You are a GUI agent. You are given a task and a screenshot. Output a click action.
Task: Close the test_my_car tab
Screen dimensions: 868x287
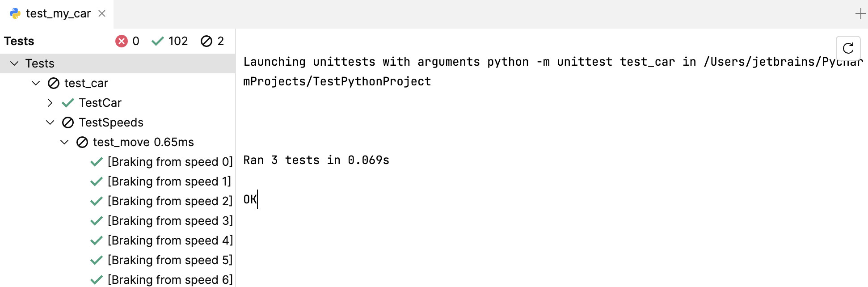pos(101,13)
